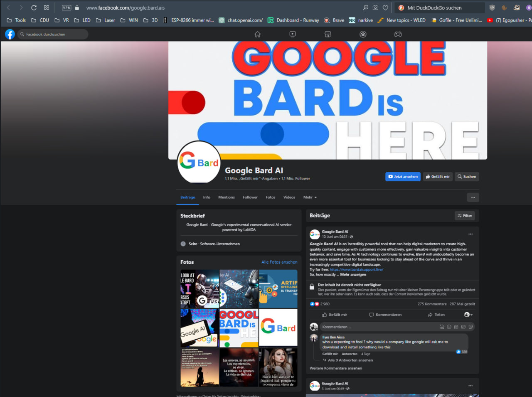Click the page URL in address bar
Image resolution: width=532 pixels, height=397 pixels.
(x=126, y=7)
